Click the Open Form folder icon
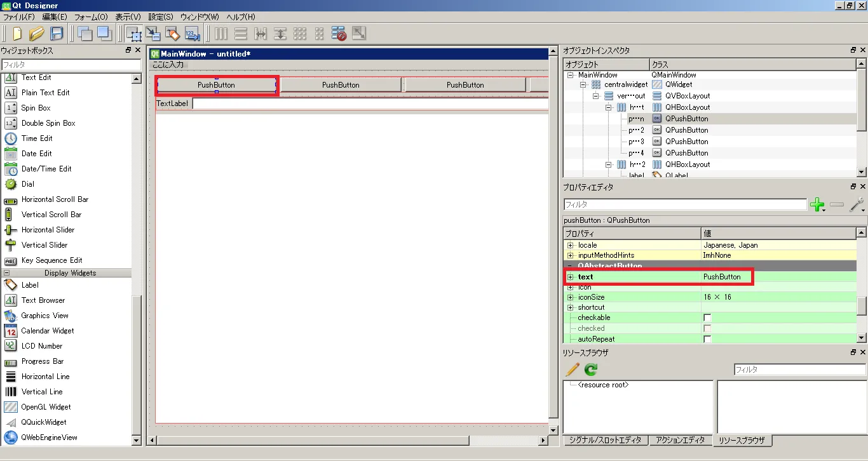This screenshot has height=461, width=868. click(37, 34)
